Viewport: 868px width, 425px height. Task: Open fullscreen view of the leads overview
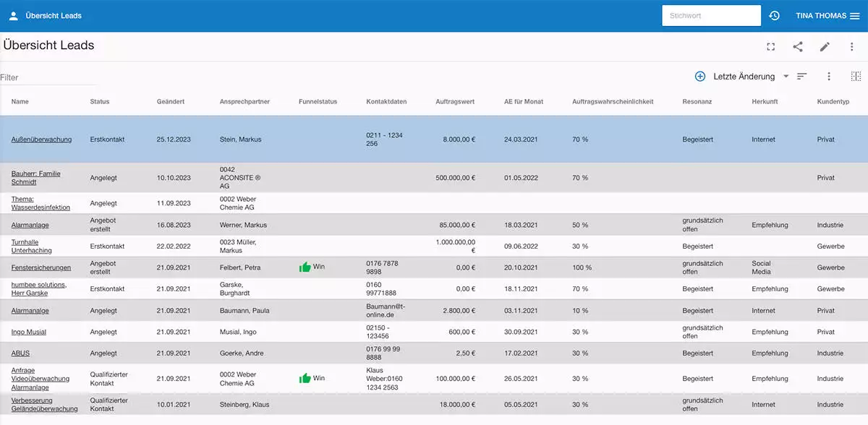(770, 46)
